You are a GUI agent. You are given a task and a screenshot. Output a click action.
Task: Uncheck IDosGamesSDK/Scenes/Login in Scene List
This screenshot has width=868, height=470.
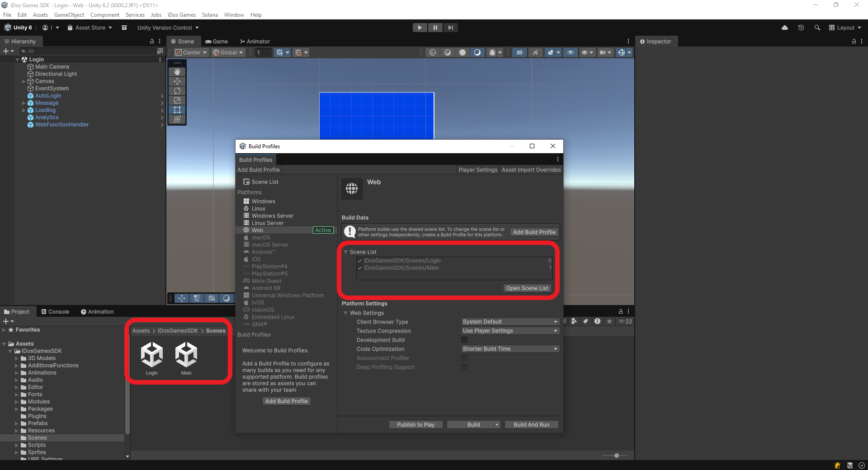pos(360,261)
